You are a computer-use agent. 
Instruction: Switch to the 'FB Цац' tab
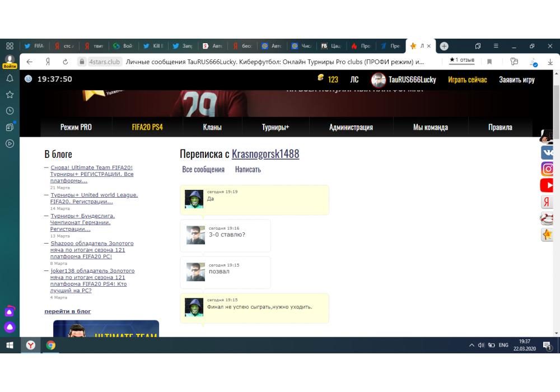pyautogui.click(x=332, y=46)
